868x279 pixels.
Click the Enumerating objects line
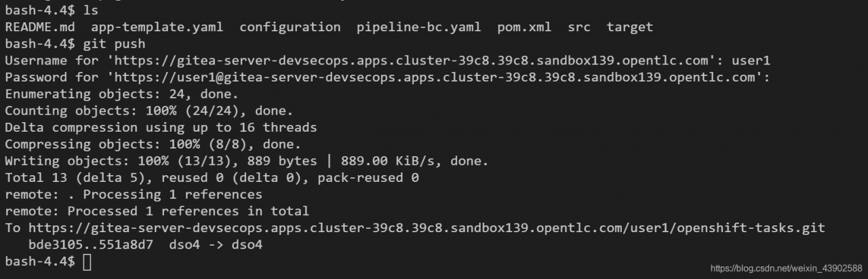tap(121, 94)
